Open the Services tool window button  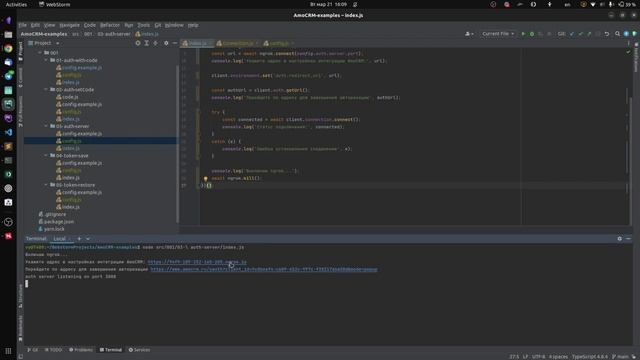coord(140,350)
